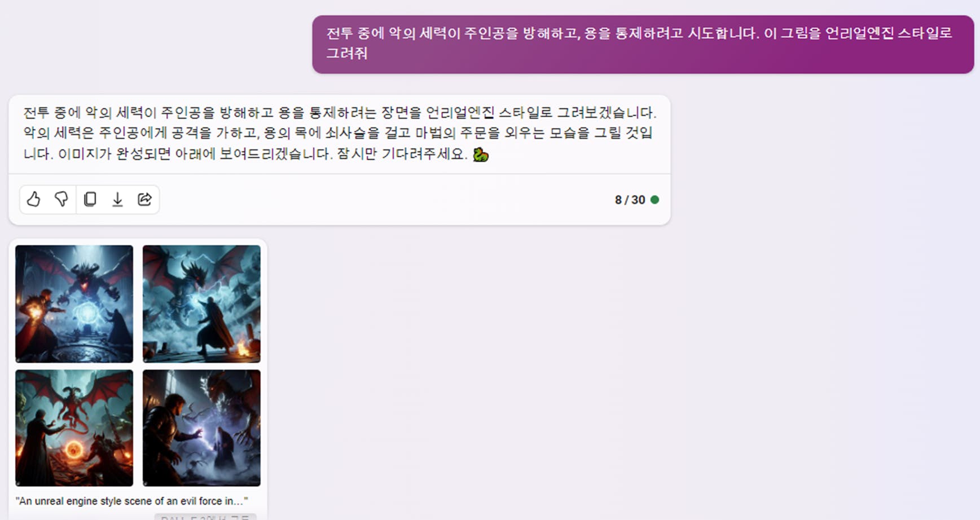
Task: Open thumbnail with glowing blue orb dragon
Action: (74, 303)
